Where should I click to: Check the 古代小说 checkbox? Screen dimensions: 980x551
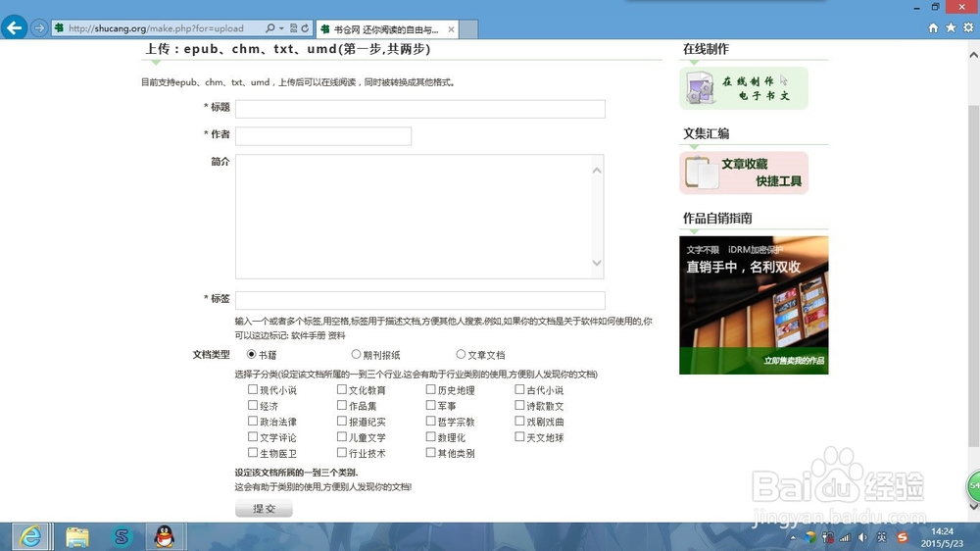click(x=519, y=389)
